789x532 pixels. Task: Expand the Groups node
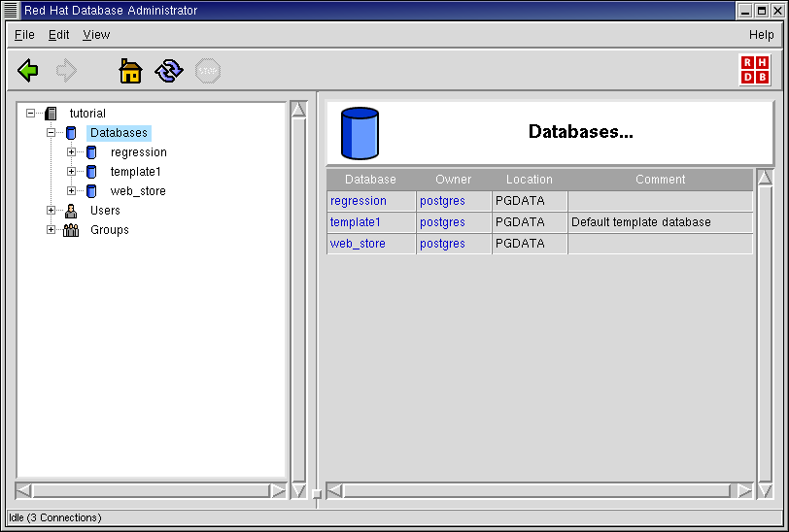pos(51,230)
